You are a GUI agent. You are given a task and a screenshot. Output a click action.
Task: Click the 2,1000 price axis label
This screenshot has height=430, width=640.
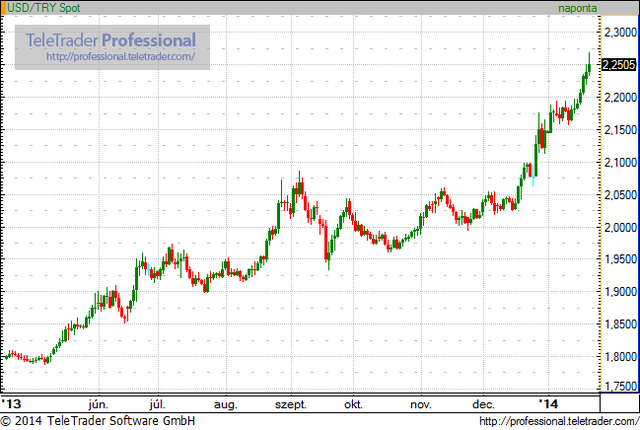click(x=620, y=162)
